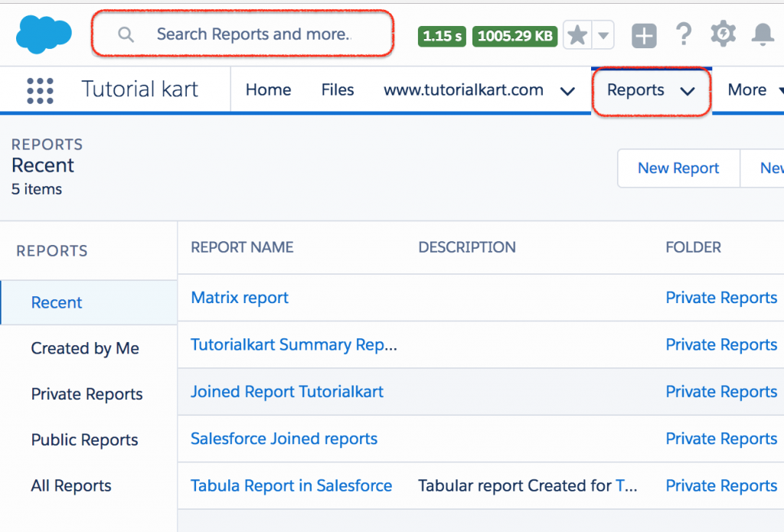This screenshot has height=532, width=784.
Task: Switch to the Home tab
Action: (x=268, y=90)
